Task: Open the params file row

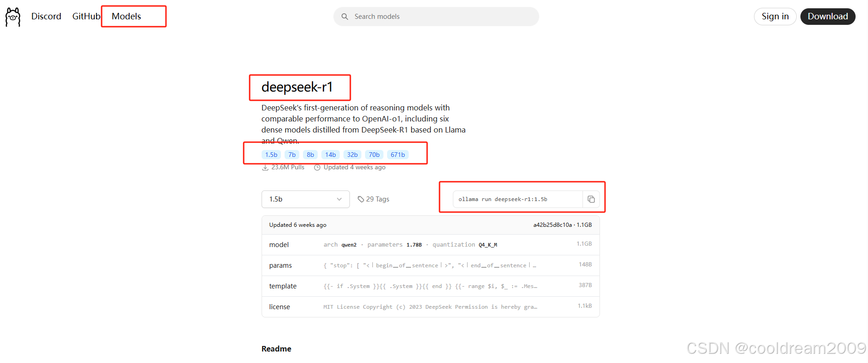Action: click(x=430, y=265)
